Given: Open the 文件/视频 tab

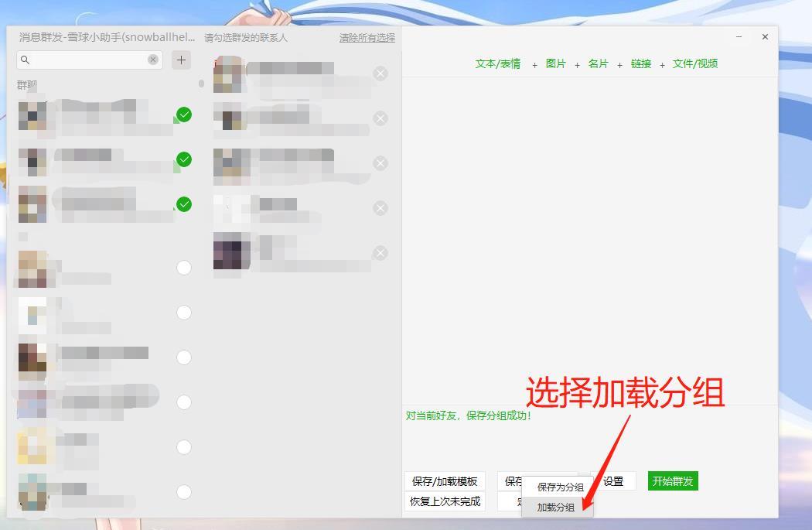Looking at the screenshot, I should tap(695, 63).
